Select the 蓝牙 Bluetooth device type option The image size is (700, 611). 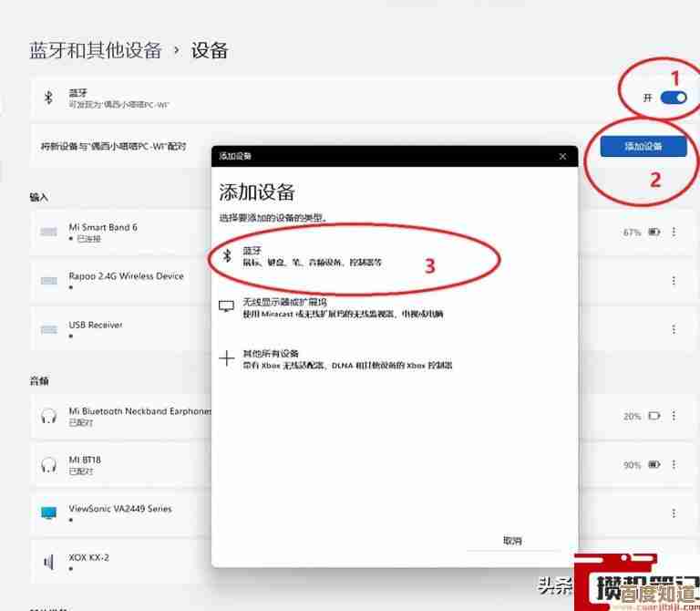pos(355,256)
